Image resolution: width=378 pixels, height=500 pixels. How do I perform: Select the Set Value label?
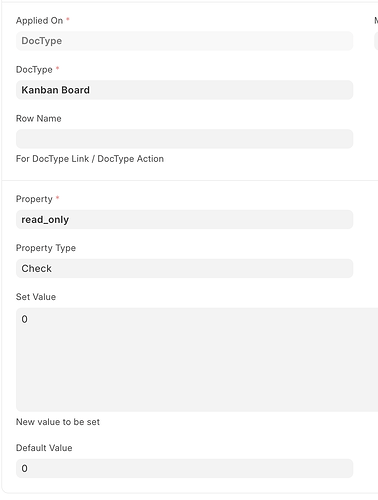coord(36,297)
